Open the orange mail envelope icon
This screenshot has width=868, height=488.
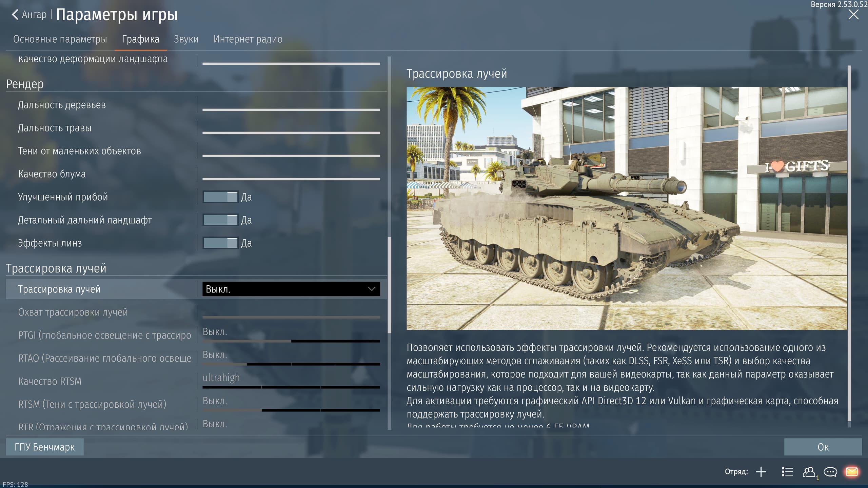point(852,472)
